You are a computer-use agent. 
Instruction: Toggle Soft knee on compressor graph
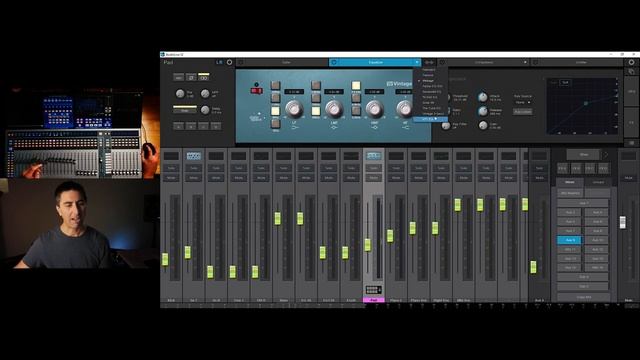click(565, 82)
